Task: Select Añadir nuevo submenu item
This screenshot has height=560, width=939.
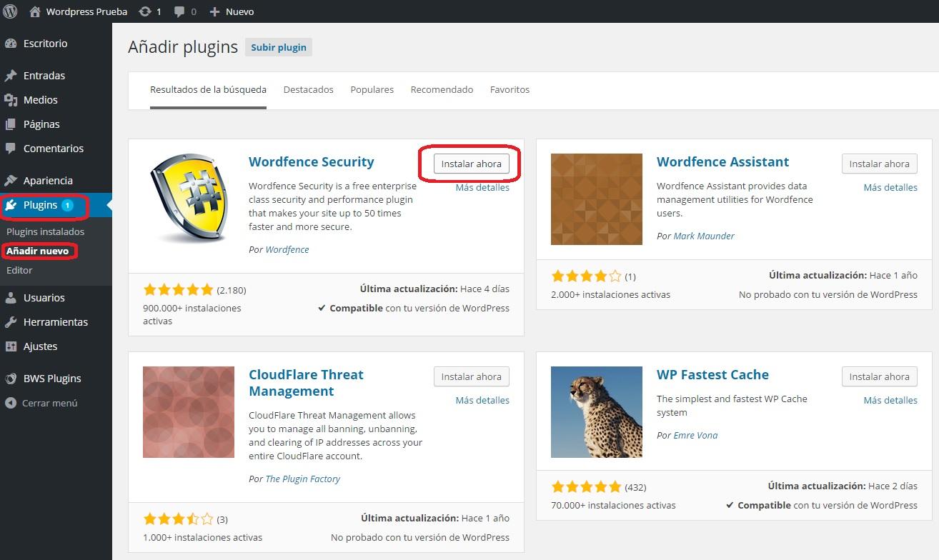Action: pyautogui.click(x=38, y=251)
